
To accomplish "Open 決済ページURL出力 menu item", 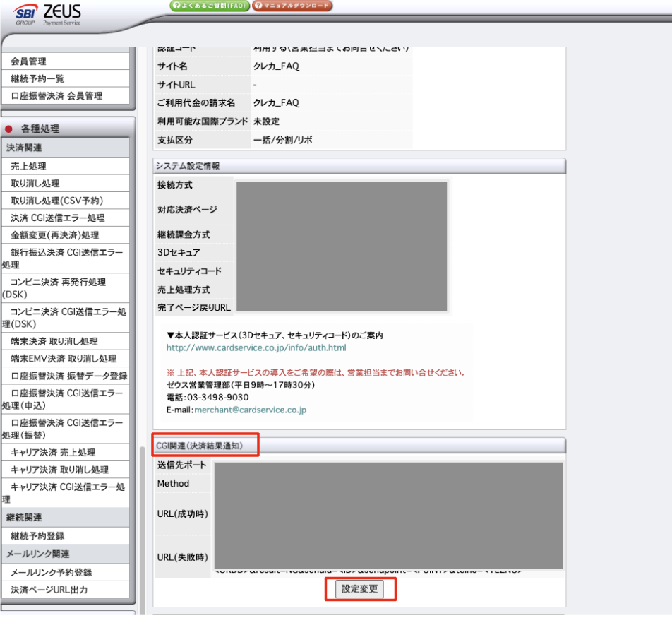I will pyautogui.click(x=66, y=590).
